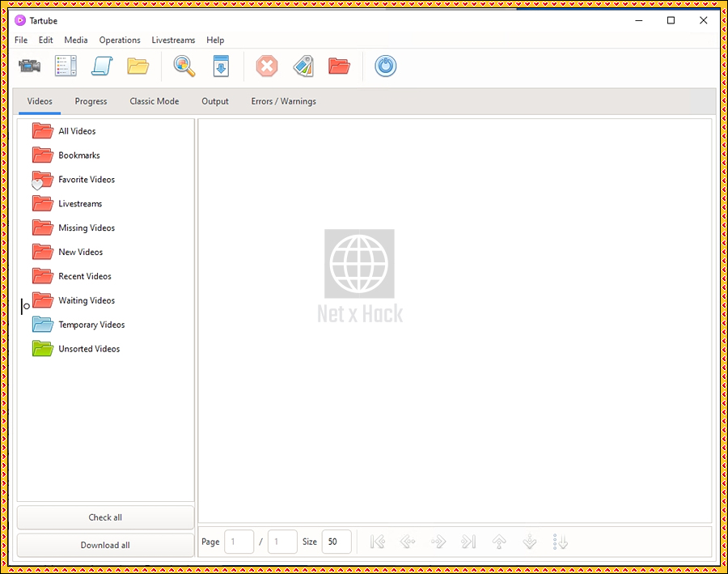Click the Stop operation red X icon

pos(267,66)
